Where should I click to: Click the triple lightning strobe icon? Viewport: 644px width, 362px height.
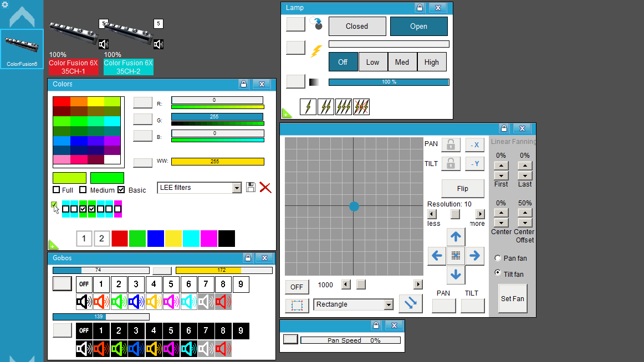[344, 107]
